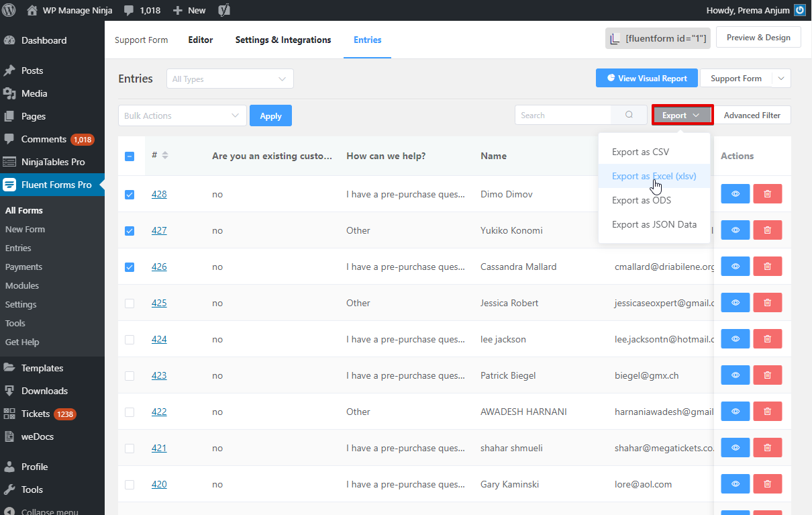The image size is (812, 515).
Task: Open the All Types filter dropdown
Action: point(230,79)
